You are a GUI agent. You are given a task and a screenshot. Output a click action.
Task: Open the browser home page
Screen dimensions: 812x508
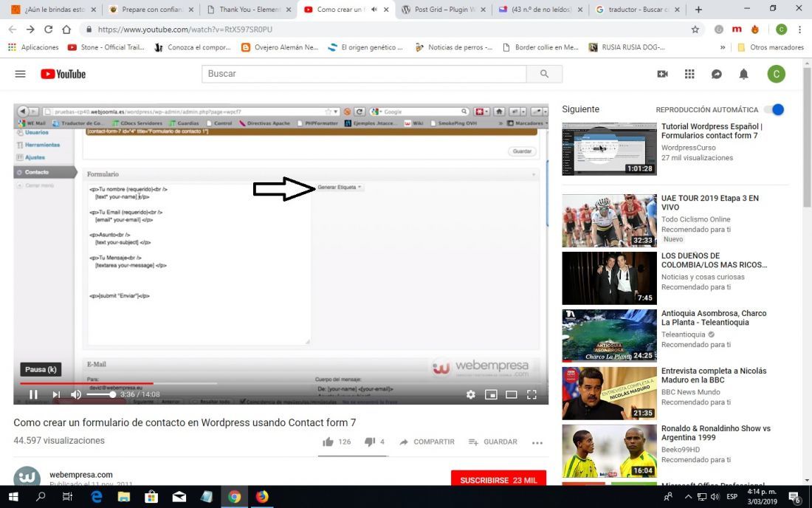66,30
